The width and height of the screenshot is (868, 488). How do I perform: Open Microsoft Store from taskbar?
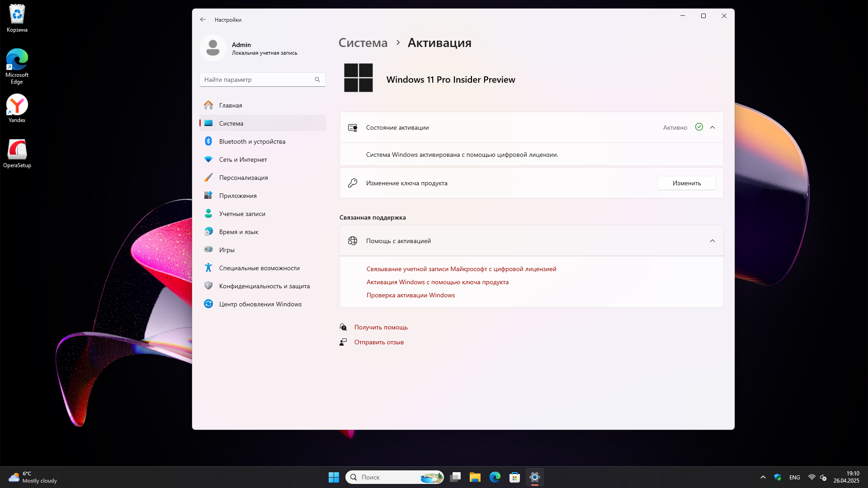pos(514,477)
